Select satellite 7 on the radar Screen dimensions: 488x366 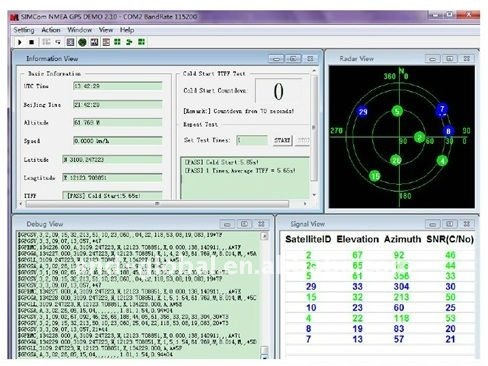click(442, 110)
